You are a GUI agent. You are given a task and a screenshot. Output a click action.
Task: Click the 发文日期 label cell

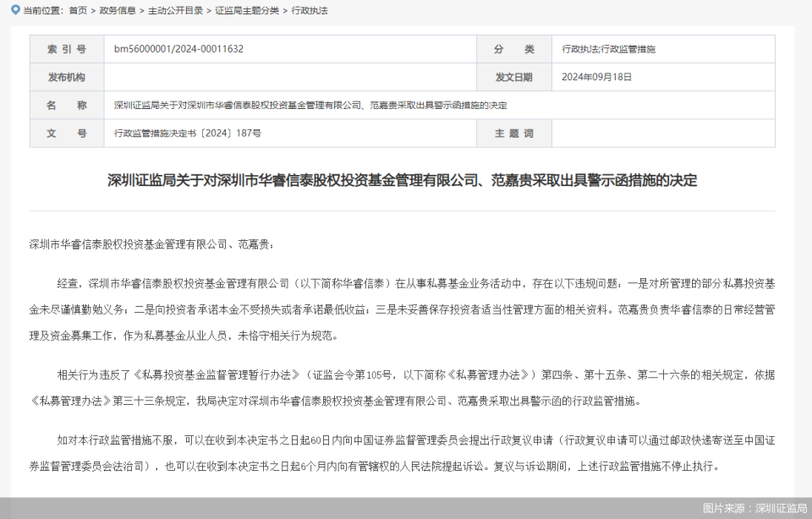point(514,77)
